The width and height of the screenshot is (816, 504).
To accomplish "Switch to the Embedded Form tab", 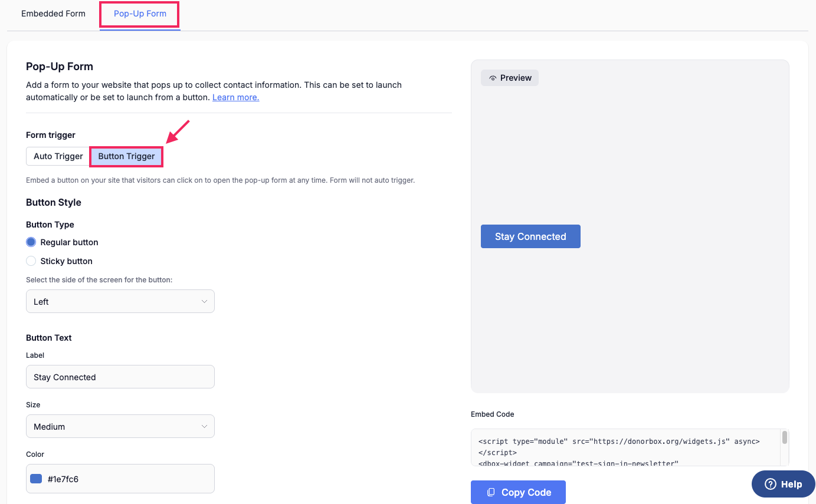I will click(x=53, y=14).
